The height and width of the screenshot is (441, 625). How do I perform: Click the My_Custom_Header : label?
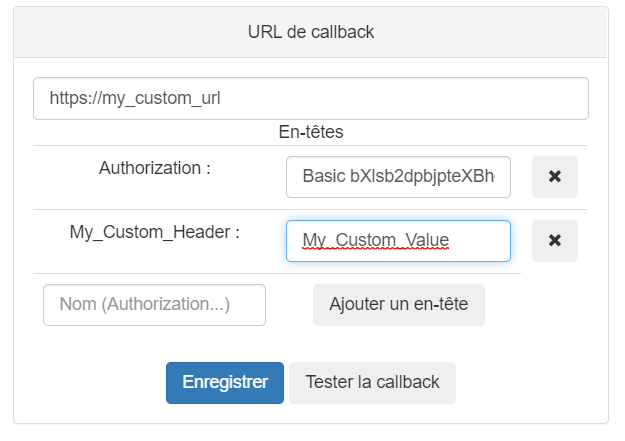(155, 232)
